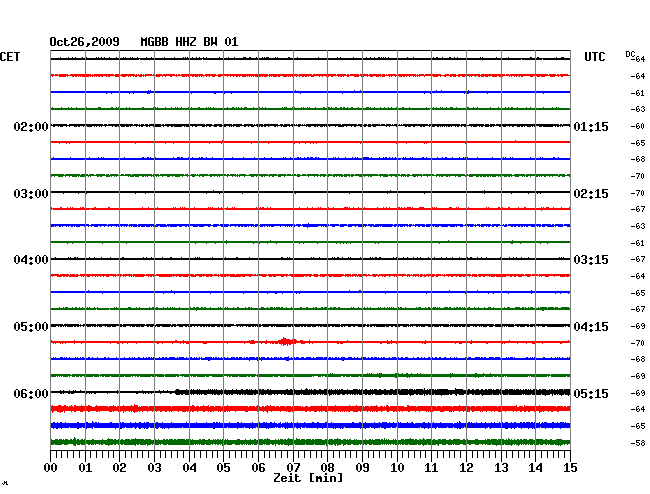Image resolution: width=650 pixels, height=494 pixels.
Task: Click minute tick label 03
Action: (x=154, y=468)
